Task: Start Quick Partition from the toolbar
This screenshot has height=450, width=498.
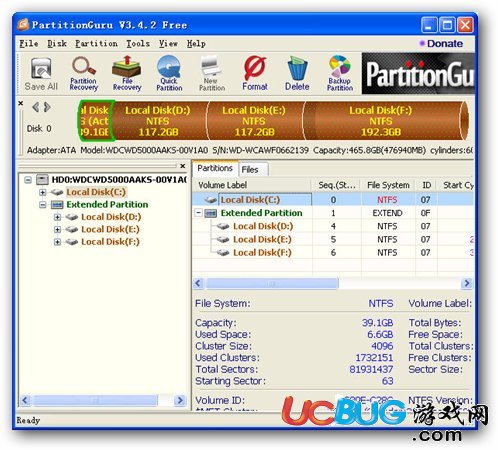Action: pyautogui.click(x=169, y=73)
